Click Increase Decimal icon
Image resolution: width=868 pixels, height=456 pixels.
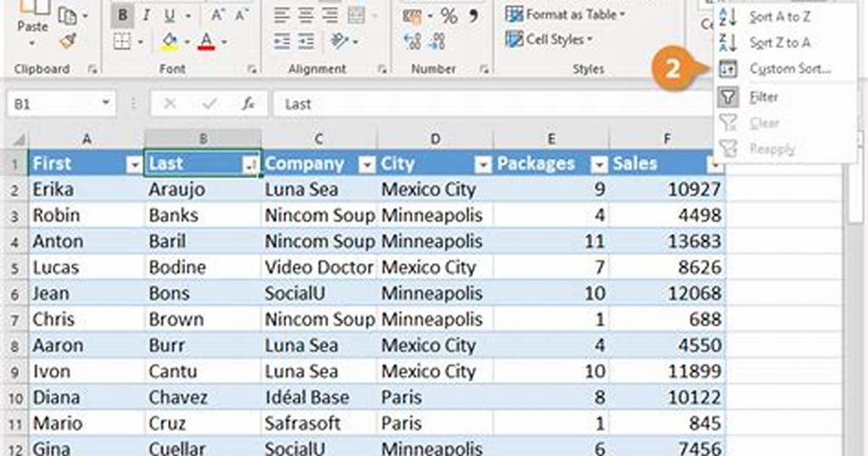[412, 41]
